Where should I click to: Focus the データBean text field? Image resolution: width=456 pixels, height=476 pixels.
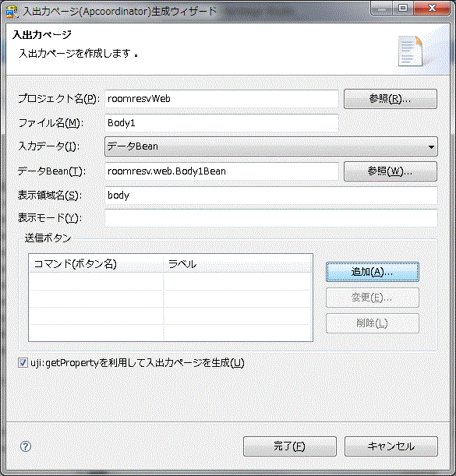coord(222,171)
